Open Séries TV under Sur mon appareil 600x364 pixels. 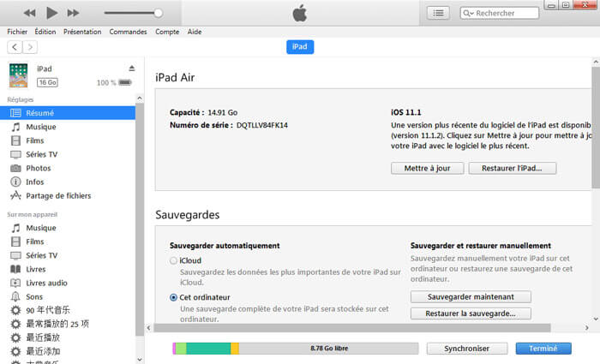tap(68, 255)
